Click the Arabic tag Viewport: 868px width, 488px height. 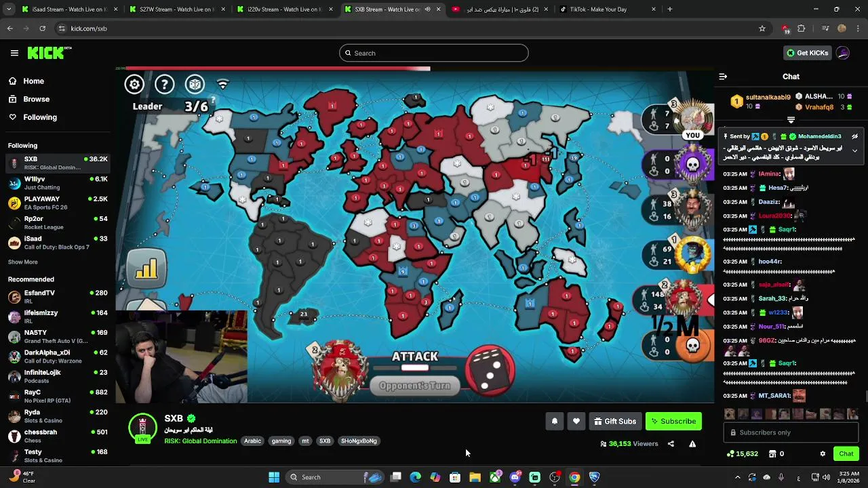point(252,441)
